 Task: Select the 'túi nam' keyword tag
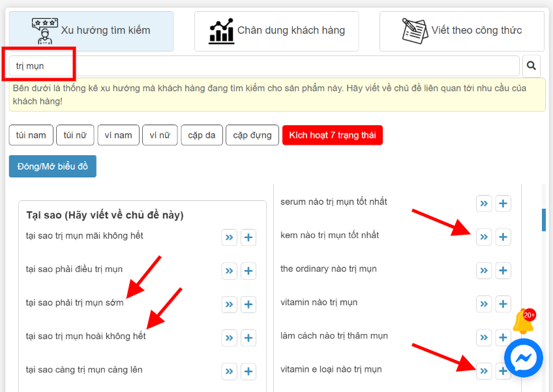31,135
